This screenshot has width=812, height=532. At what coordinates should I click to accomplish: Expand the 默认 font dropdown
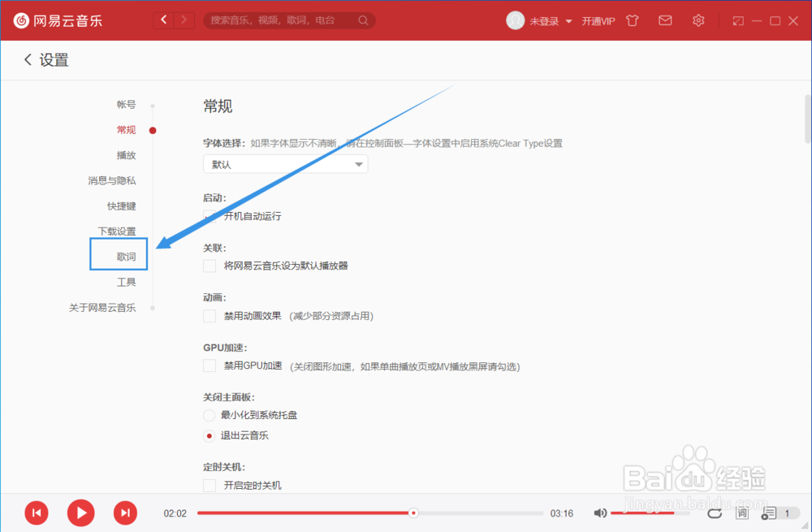coord(285,164)
